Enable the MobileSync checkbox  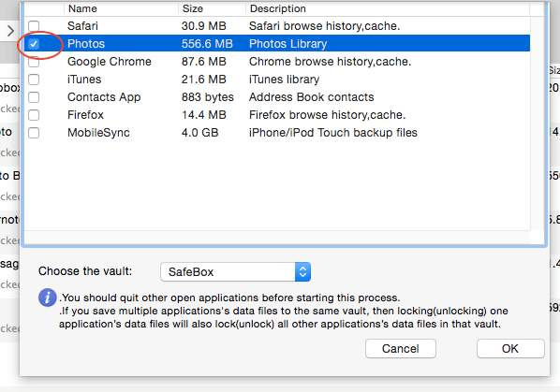(x=34, y=133)
